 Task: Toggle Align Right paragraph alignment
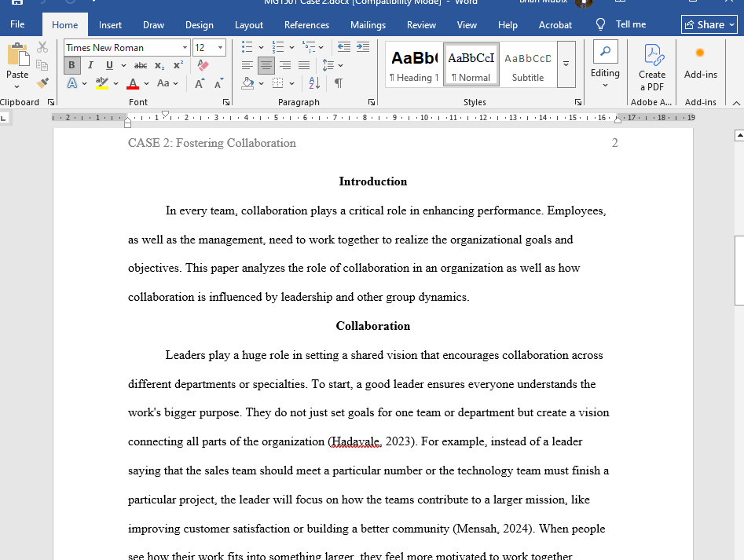(285, 65)
